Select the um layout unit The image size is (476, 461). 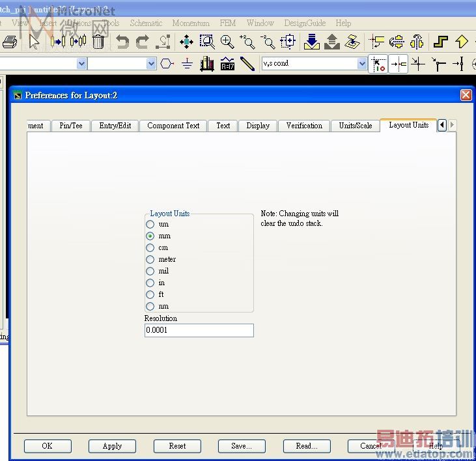coord(150,224)
